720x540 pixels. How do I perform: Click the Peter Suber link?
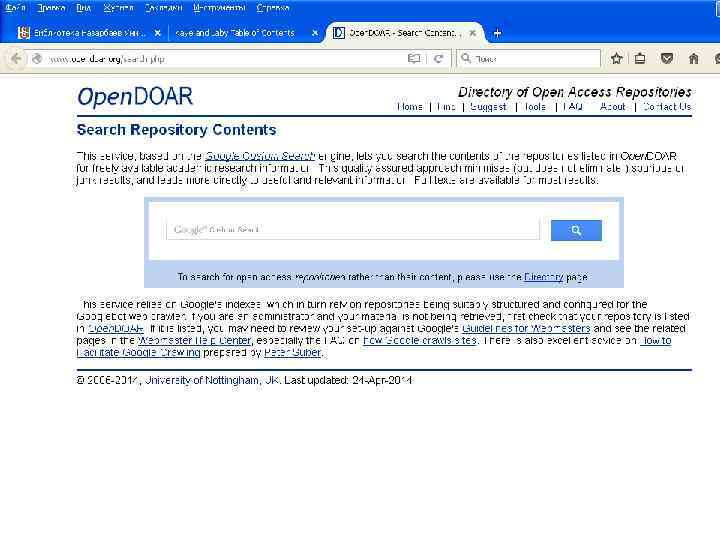pos(292,353)
